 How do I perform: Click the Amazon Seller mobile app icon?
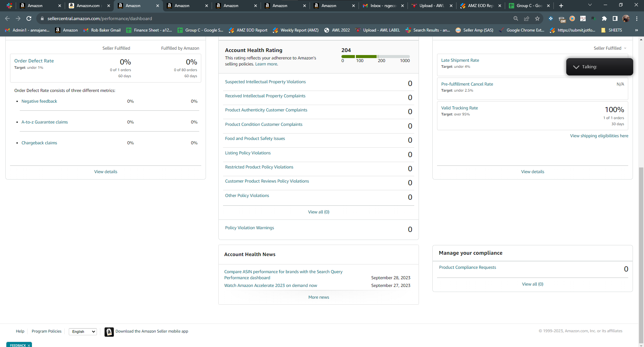109,332
